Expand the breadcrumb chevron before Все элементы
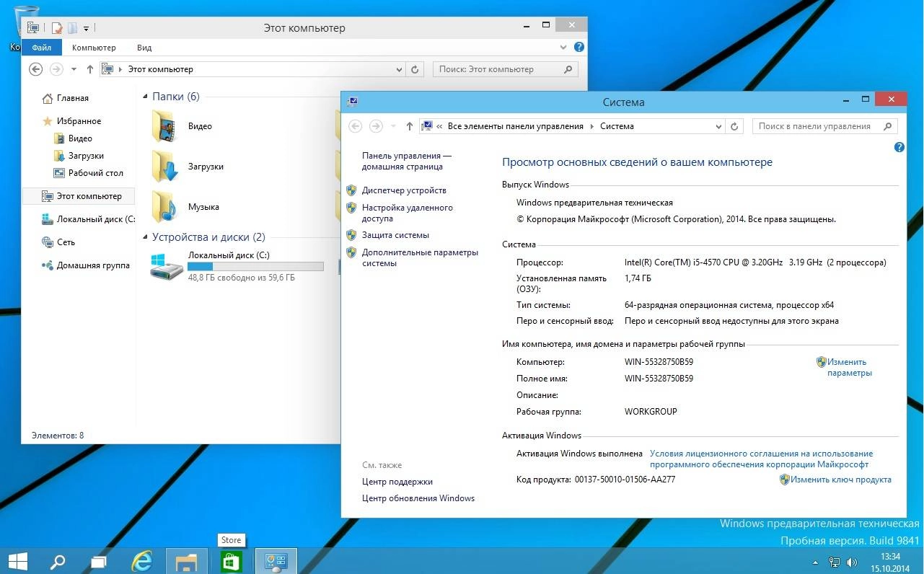 [x=440, y=126]
